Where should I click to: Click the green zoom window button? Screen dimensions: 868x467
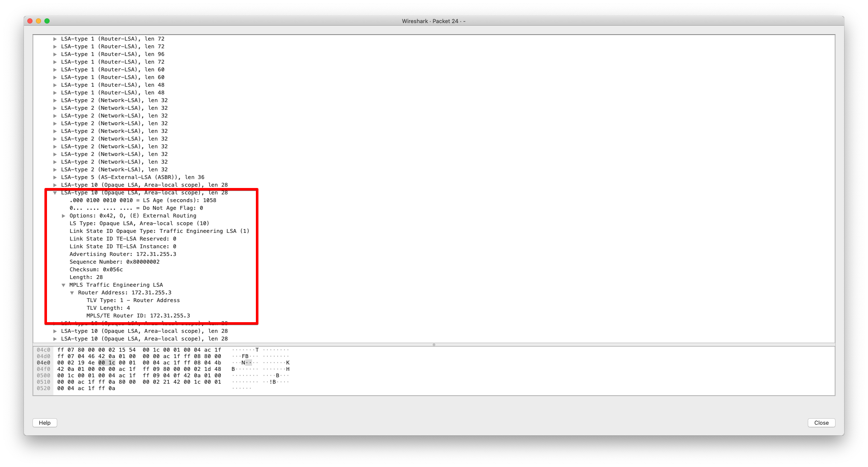[47, 21]
